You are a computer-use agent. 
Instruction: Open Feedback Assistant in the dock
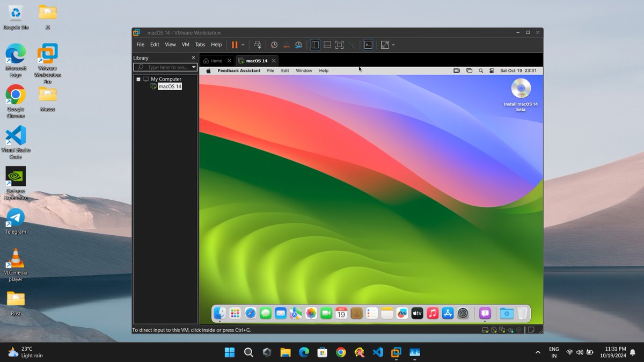click(x=485, y=314)
